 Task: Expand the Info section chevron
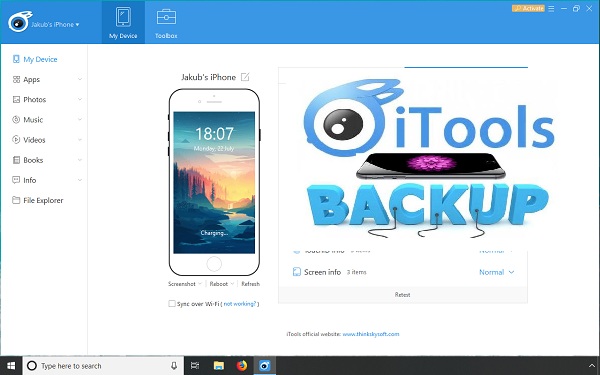[80, 180]
